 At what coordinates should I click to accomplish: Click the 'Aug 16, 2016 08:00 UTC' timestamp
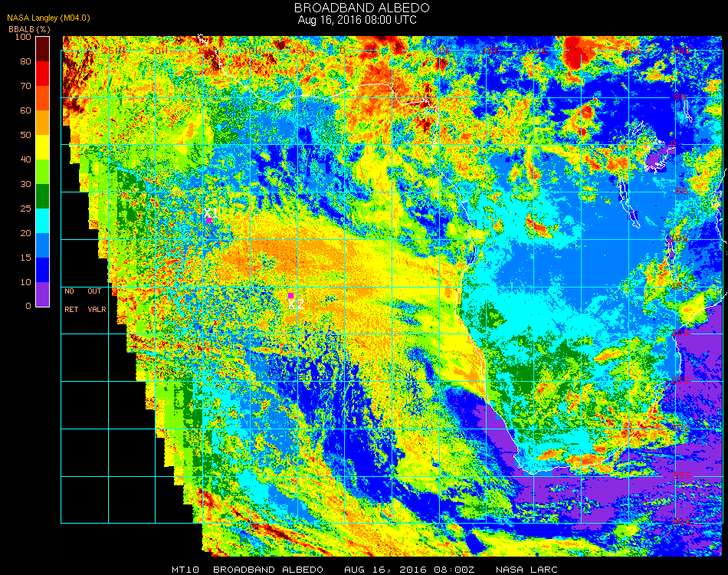tap(357, 20)
